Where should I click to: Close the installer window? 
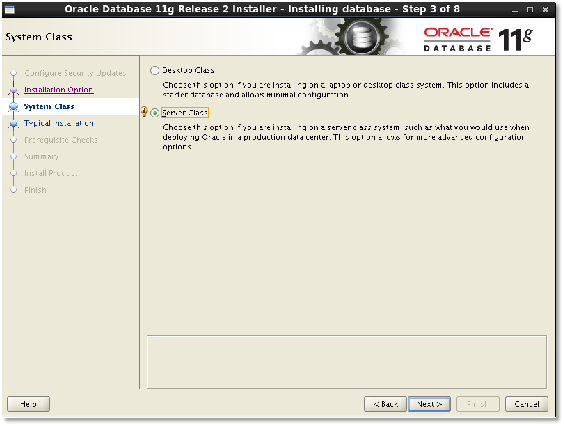(x=545, y=10)
